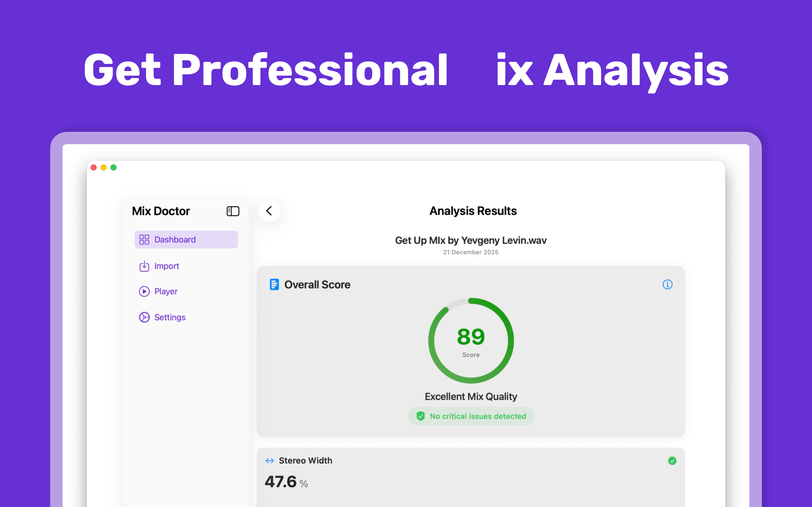Open the Import section
This screenshot has height=507, width=812.
coord(166,266)
